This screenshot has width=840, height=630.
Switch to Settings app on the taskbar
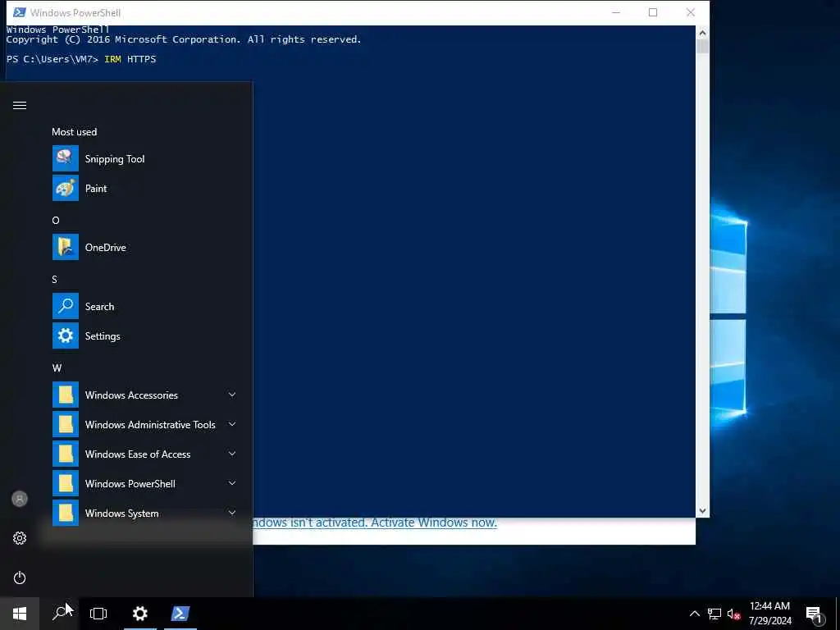coord(139,614)
